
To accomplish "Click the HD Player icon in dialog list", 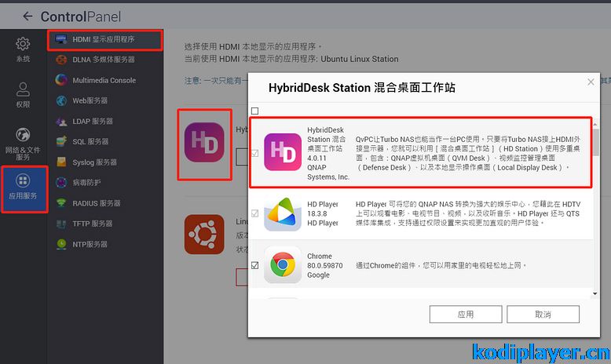I will 283,213.
